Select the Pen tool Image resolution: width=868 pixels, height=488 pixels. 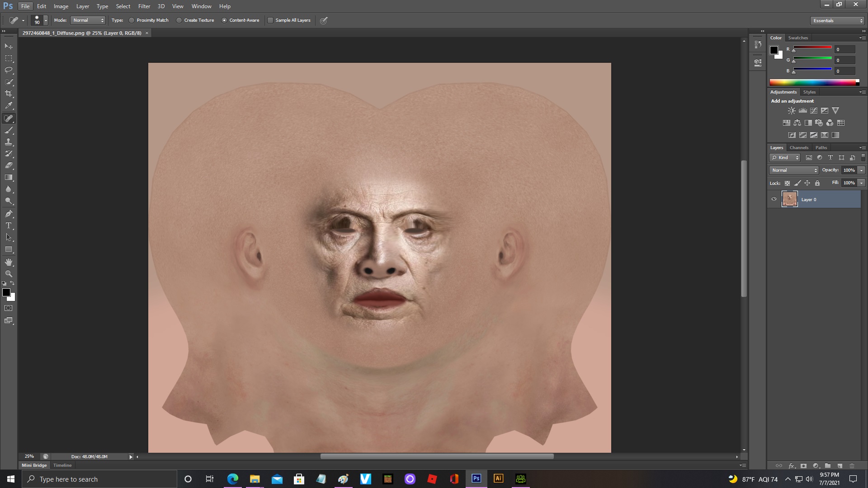9,214
